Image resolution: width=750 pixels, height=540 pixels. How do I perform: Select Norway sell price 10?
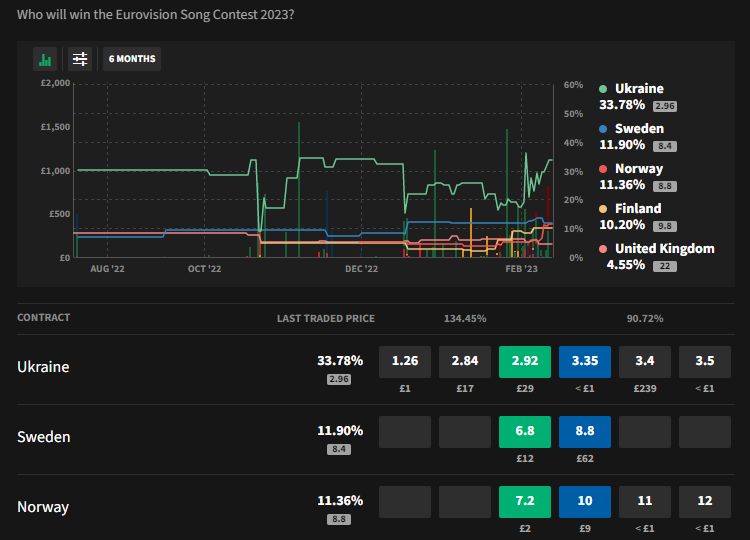pos(585,502)
